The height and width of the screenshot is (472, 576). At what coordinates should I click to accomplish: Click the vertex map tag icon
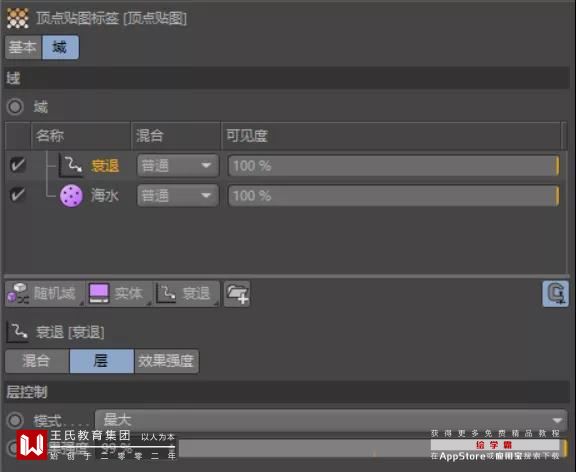[17, 18]
